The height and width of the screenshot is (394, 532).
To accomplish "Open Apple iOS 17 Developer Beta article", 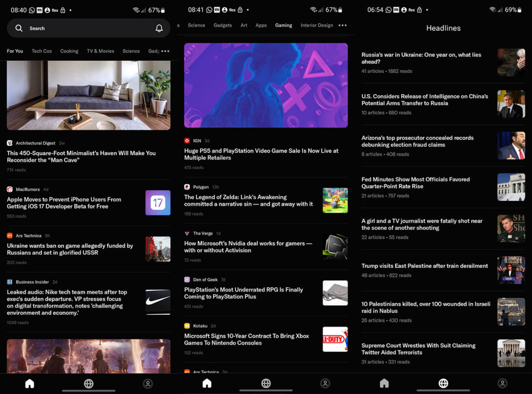I will [x=64, y=203].
